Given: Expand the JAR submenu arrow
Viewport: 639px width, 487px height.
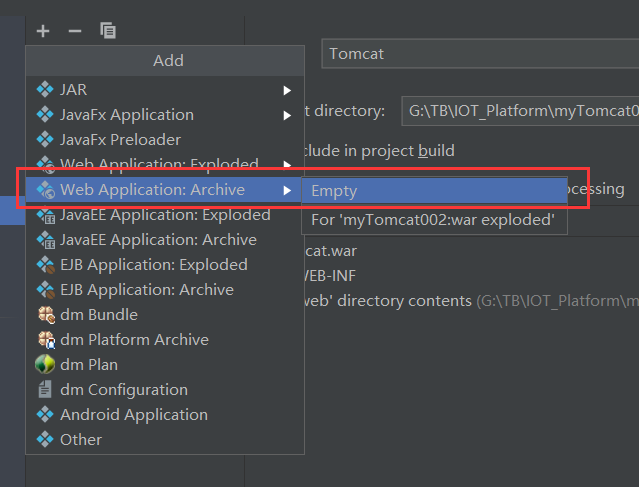Looking at the screenshot, I should tap(287, 90).
